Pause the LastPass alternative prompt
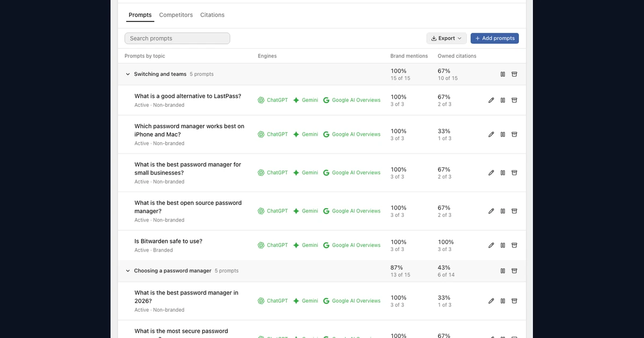 [503, 100]
